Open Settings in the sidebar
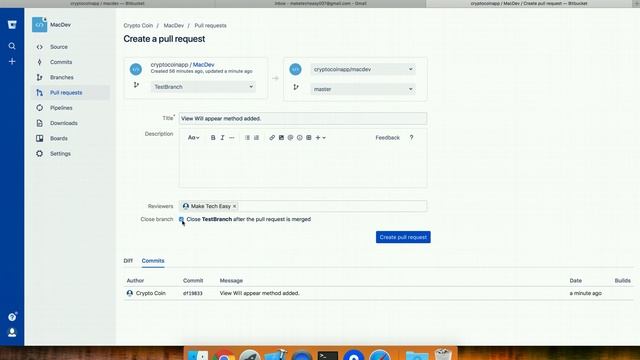640x360 pixels. click(60, 153)
